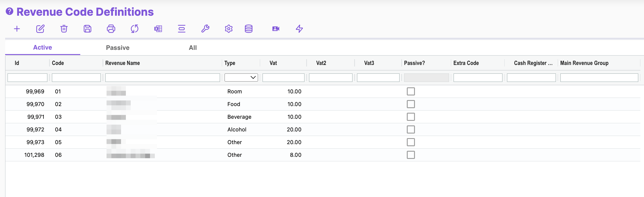Tick the Passive checkbox for code 06
The image size is (644, 197).
click(x=411, y=155)
